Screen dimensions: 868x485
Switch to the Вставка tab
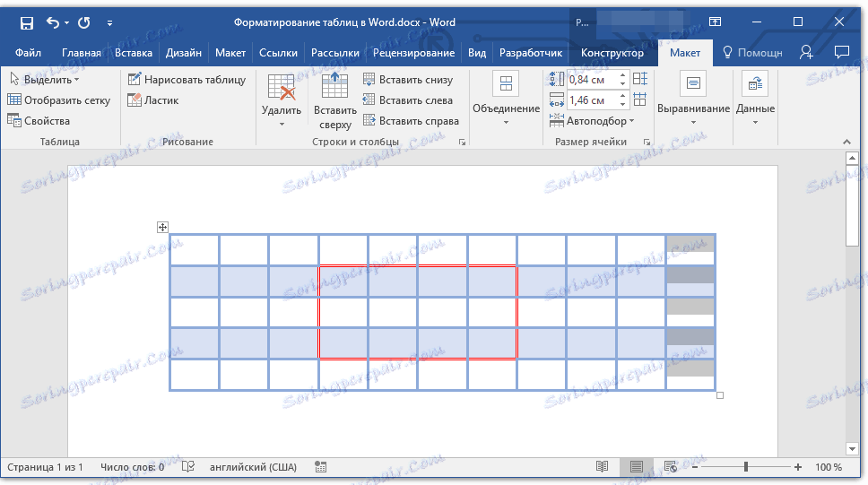(x=134, y=53)
